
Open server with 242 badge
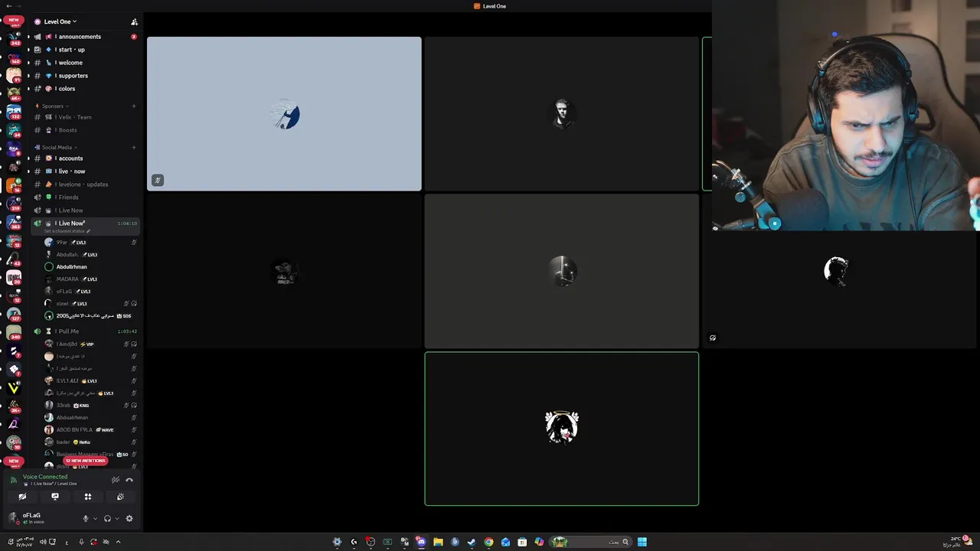click(x=14, y=37)
